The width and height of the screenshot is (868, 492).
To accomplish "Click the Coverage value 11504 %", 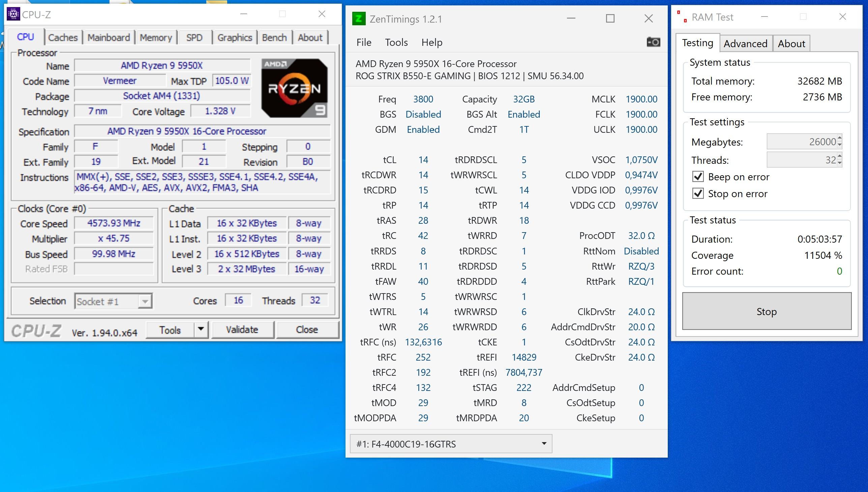I will click(x=823, y=255).
